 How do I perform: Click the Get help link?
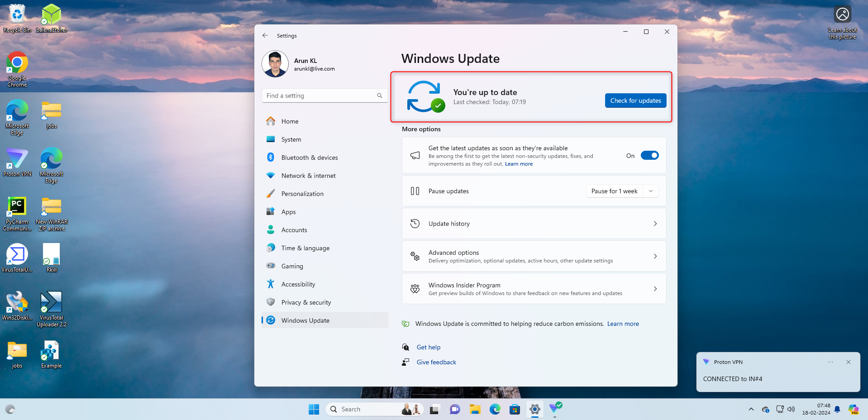coord(429,347)
